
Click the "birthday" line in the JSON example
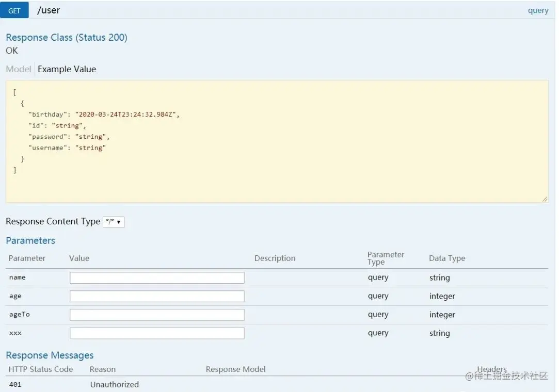pos(104,115)
